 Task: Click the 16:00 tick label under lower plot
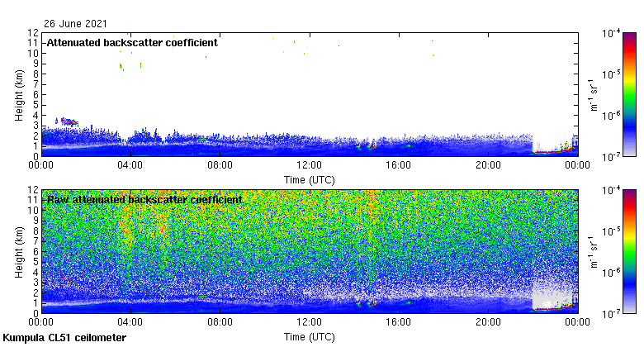[x=399, y=322]
